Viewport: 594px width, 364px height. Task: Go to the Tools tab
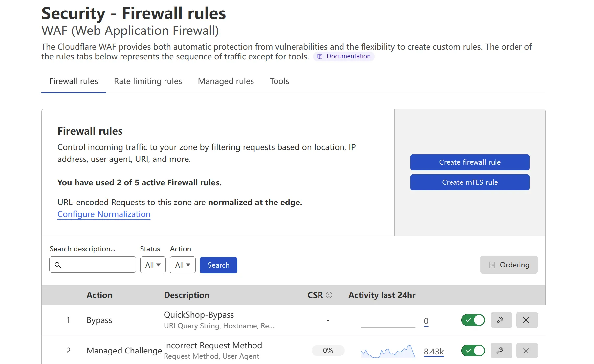(x=279, y=81)
